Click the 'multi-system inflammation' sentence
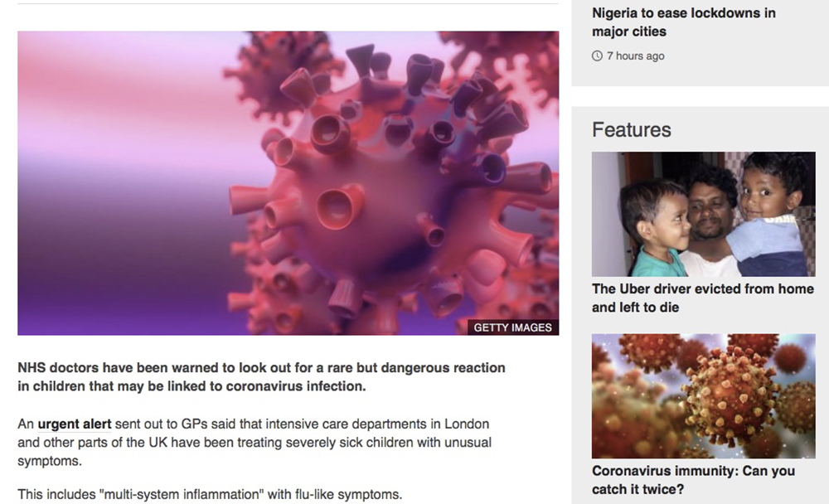This screenshot has width=829, height=504. click(210, 495)
